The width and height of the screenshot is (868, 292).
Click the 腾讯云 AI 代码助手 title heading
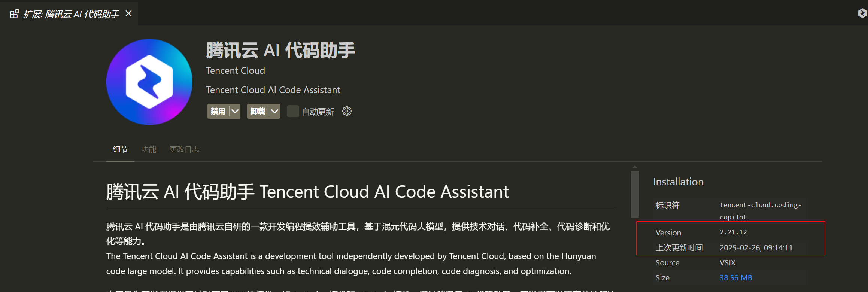click(280, 50)
